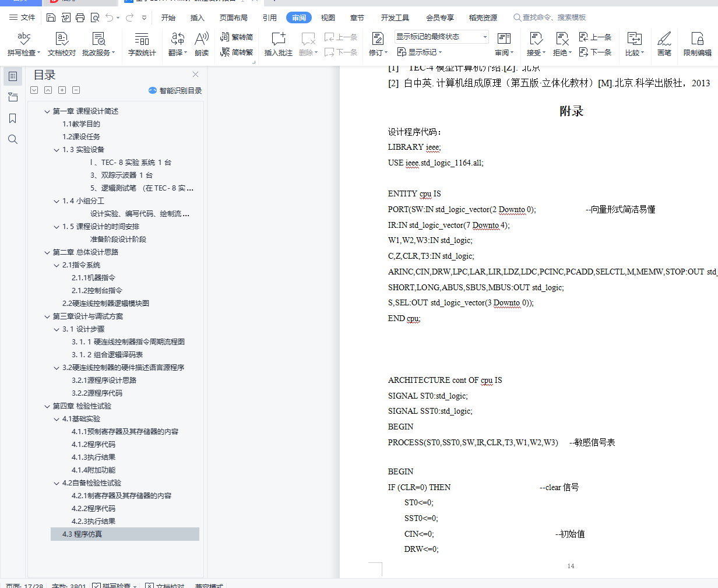Collapse the 4.2自备检验性试验 tree node

[x=57, y=483]
